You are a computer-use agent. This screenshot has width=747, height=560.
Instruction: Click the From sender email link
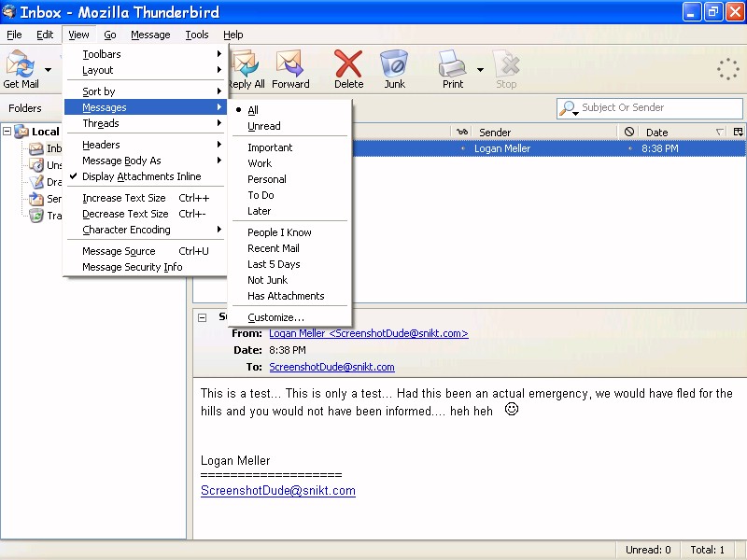point(369,333)
